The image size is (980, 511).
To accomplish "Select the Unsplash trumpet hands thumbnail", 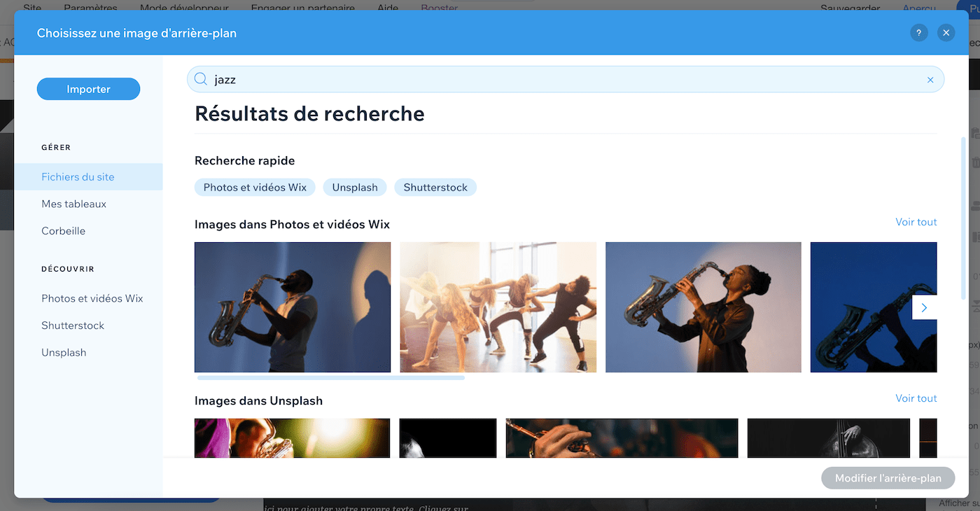I will click(x=622, y=438).
